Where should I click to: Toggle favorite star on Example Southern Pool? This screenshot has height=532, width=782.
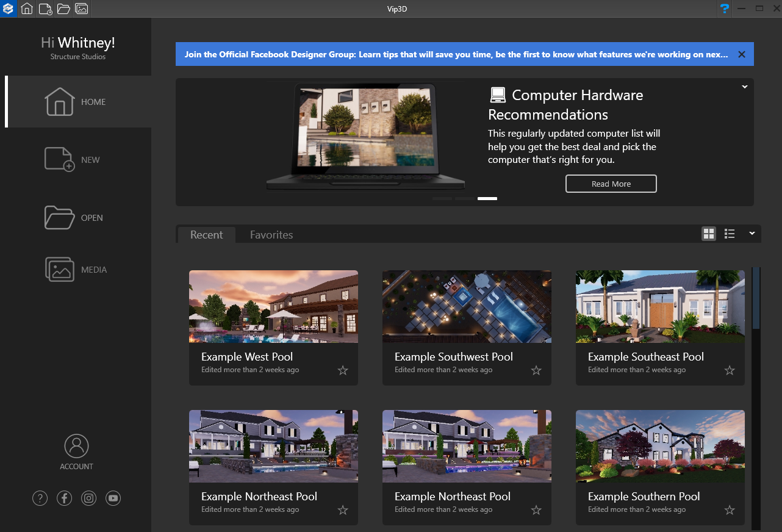730,510
